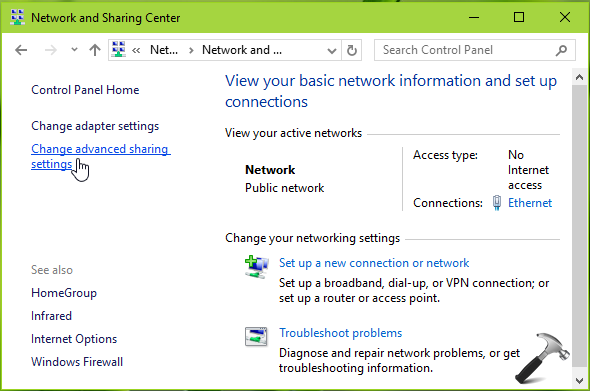The width and height of the screenshot is (590, 391).
Task: Click the 'View your active networks' heading
Action: pos(293,133)
